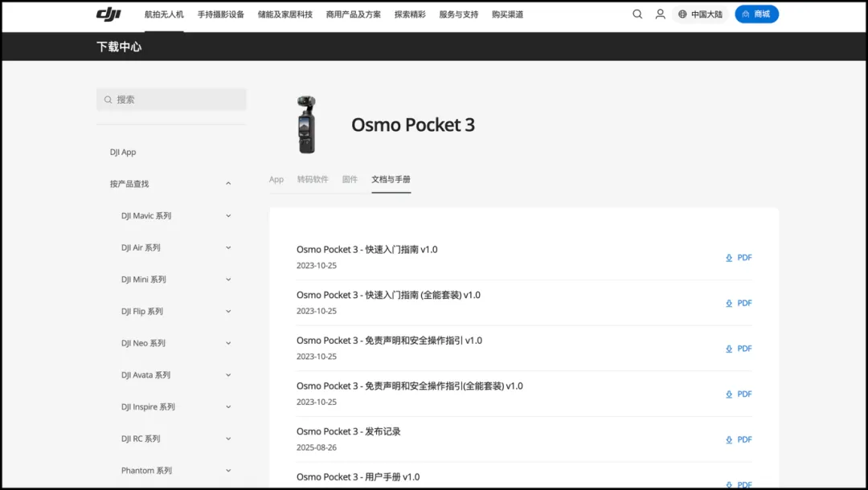Select the DJI Avata 系列 label
868x490 pixels.
[x=145, y=375]
